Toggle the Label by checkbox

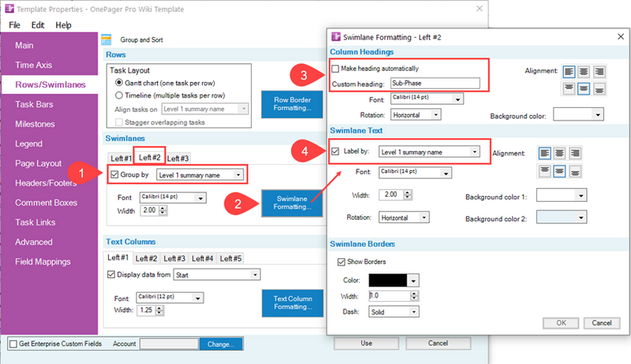(335, 151)
